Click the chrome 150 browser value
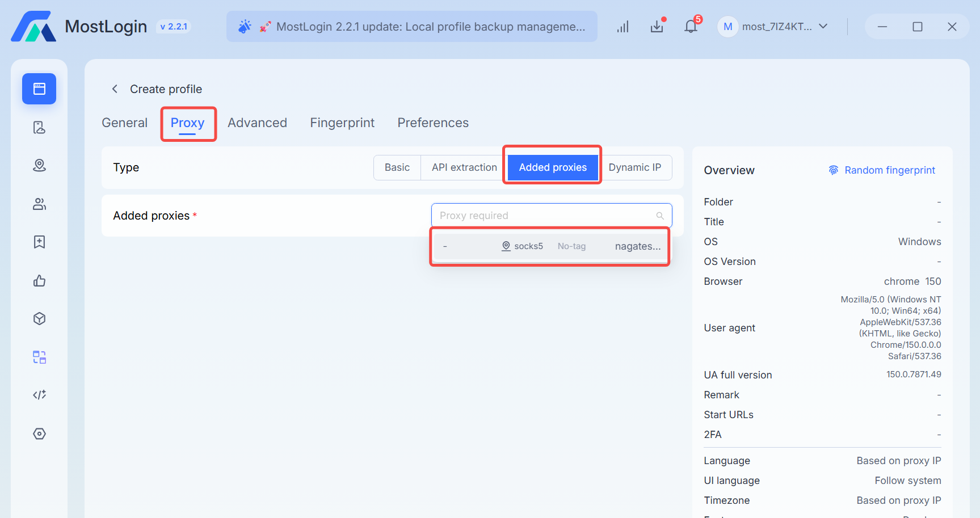This screenshot has width=980, height=518. tap(912, 281)
